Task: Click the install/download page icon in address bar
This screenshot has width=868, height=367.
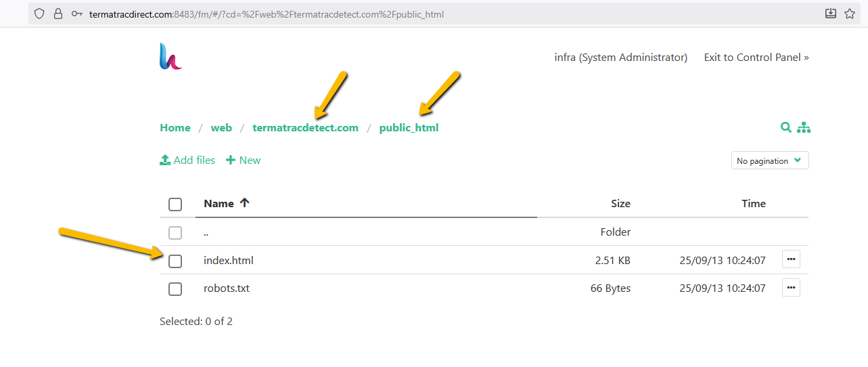Action: tap(831, 14)
